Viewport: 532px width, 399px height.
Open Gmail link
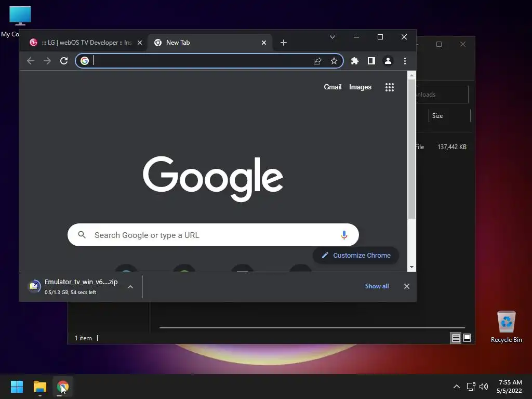click(332, 87)
